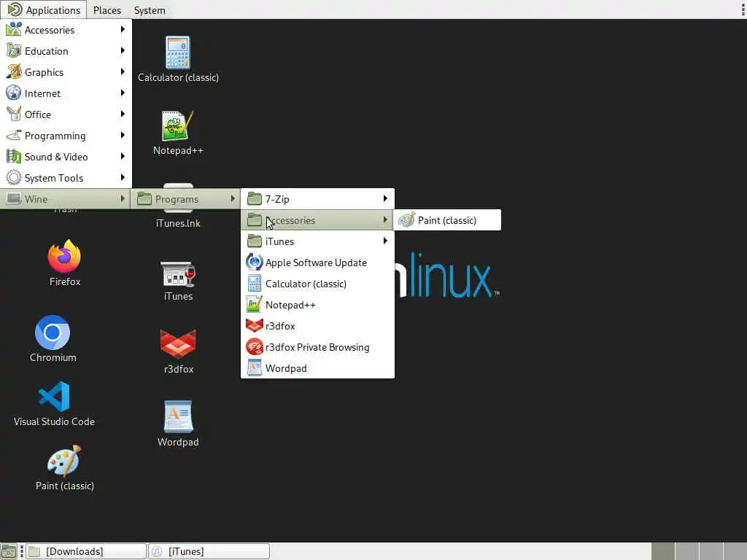Open the Applications menu button

tap(43, 10)
